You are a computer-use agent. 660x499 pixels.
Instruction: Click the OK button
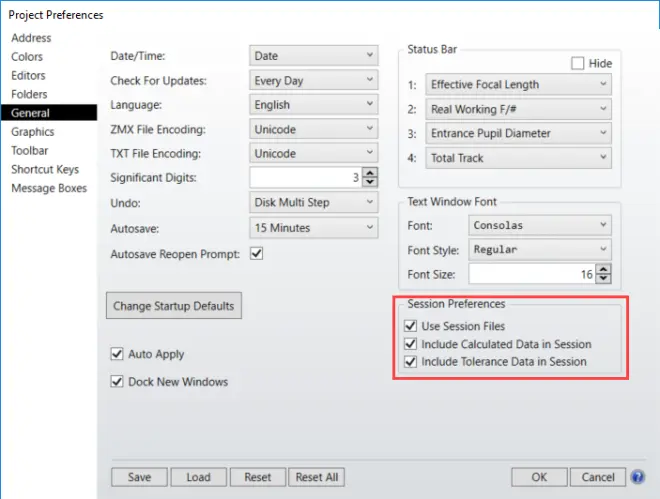click(539, 477)
